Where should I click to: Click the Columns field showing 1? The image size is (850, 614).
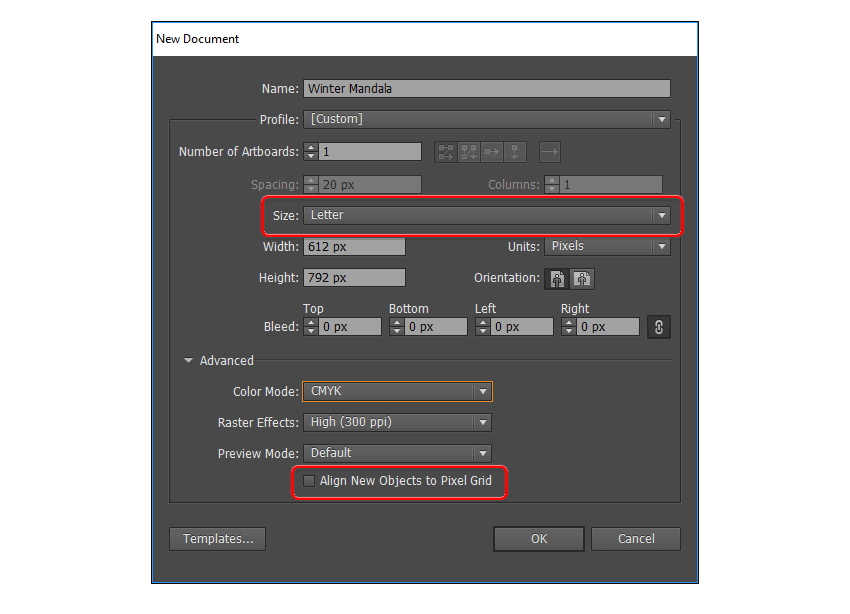[611, 185]
